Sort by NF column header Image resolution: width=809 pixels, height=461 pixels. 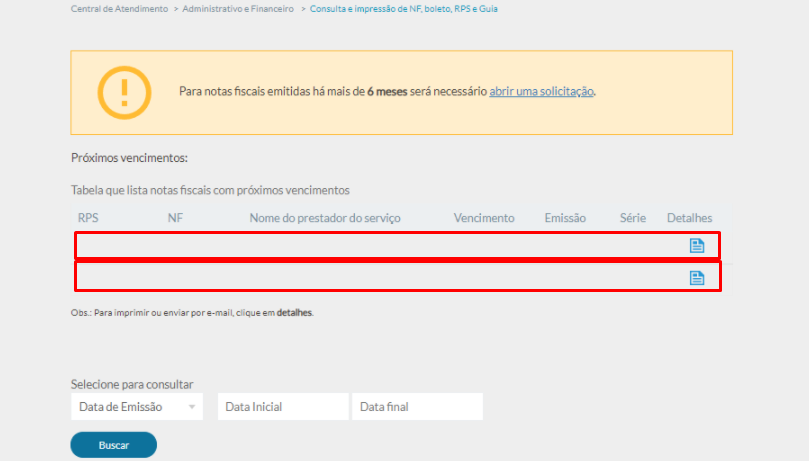coord(174,218)
